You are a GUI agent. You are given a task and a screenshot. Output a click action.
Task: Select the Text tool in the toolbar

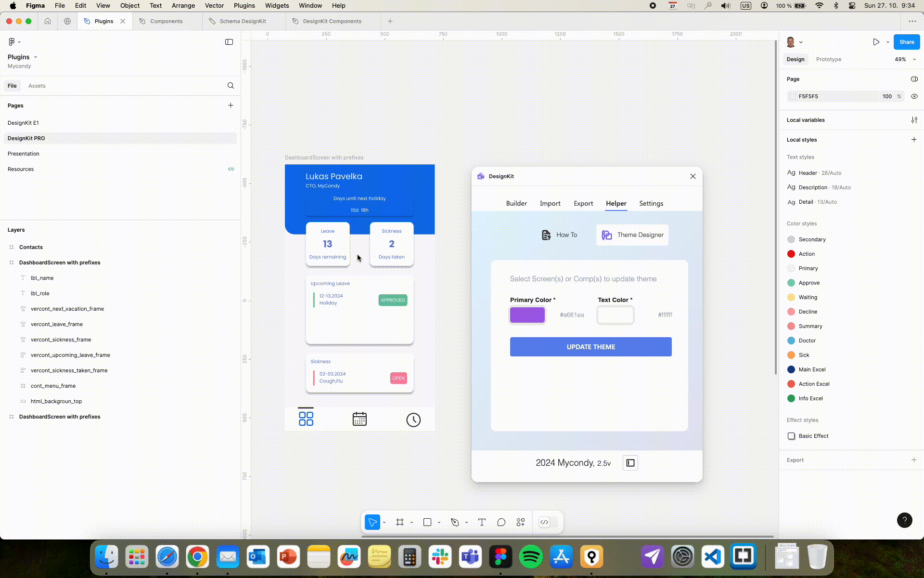pos(482,522)
